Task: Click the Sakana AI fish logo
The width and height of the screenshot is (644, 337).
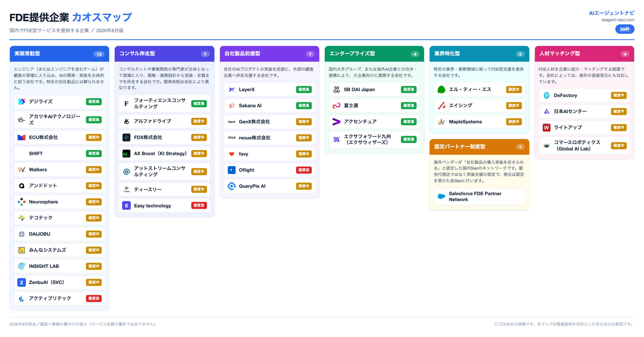Action: 232,106
